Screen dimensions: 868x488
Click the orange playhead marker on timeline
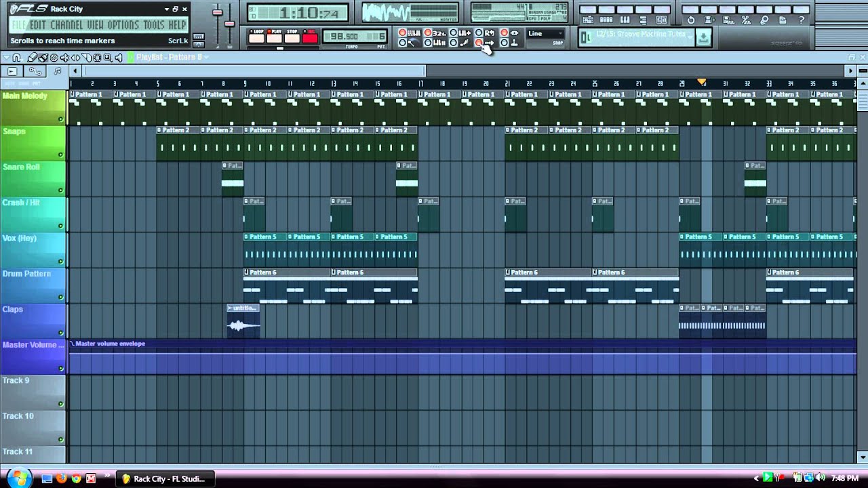(702, 83)
